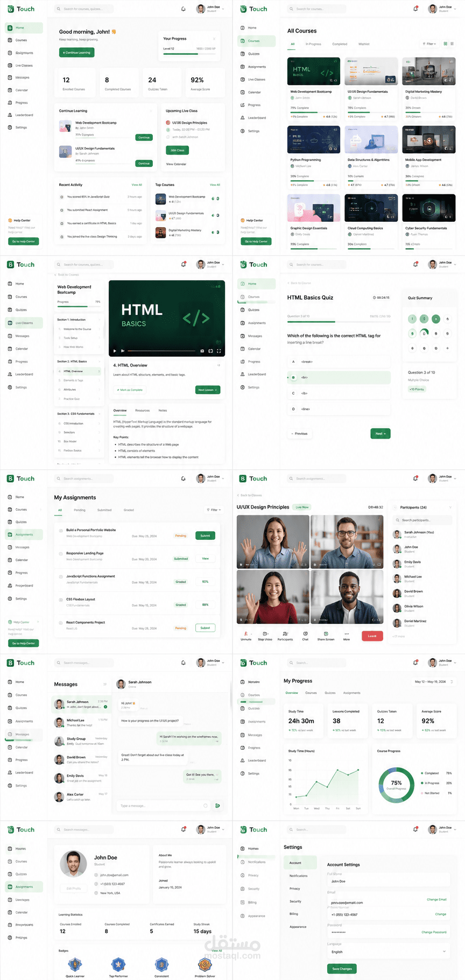Open the English language dropdown in Settings

point(387,952)
